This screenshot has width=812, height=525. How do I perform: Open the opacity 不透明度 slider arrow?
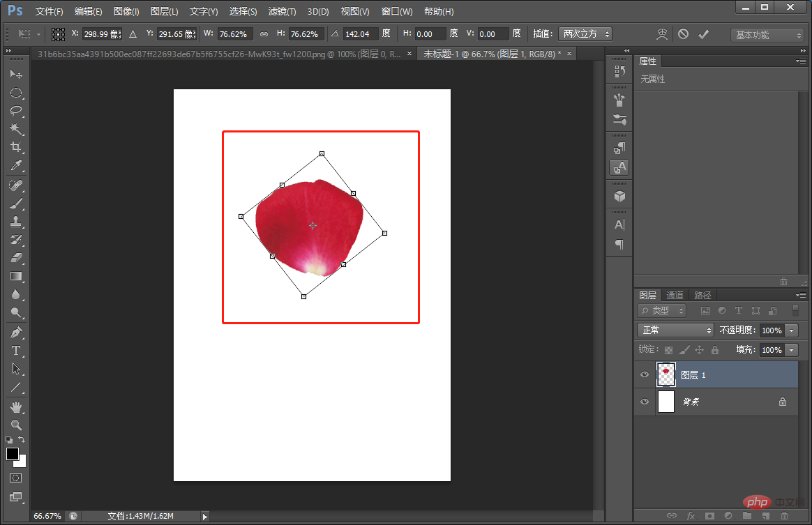791,330
